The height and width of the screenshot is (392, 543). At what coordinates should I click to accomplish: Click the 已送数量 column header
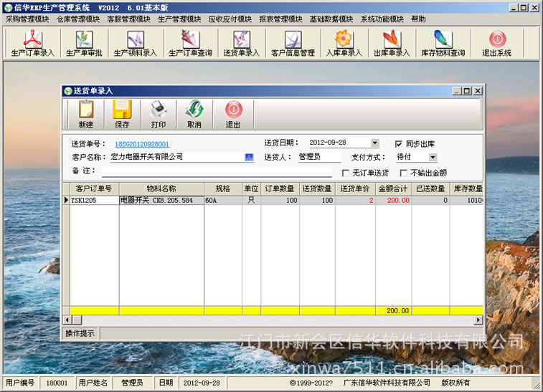(x=430, y=189)
